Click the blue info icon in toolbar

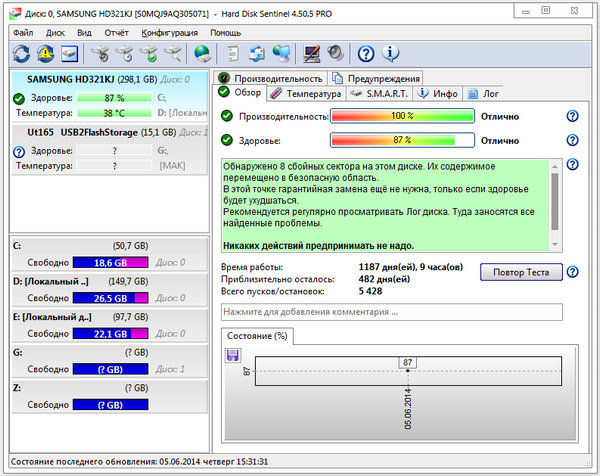tap(391, 53)
